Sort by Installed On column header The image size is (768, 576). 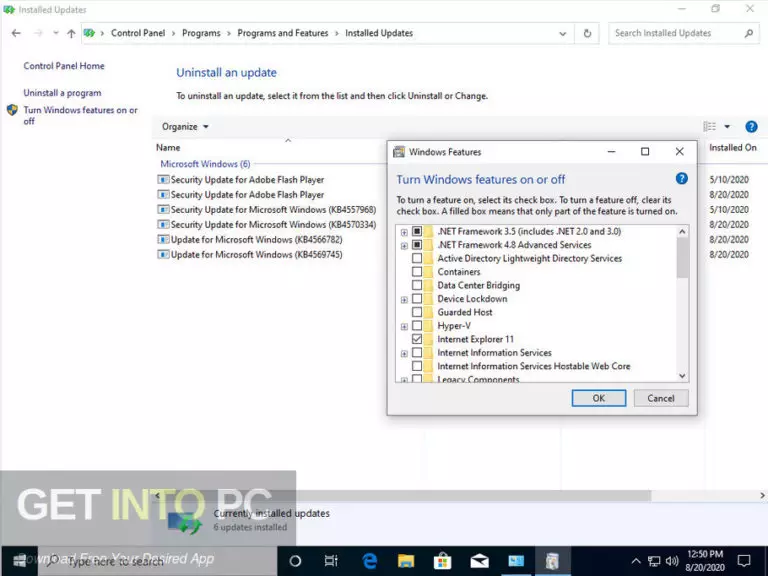click(x=733, y=147)
